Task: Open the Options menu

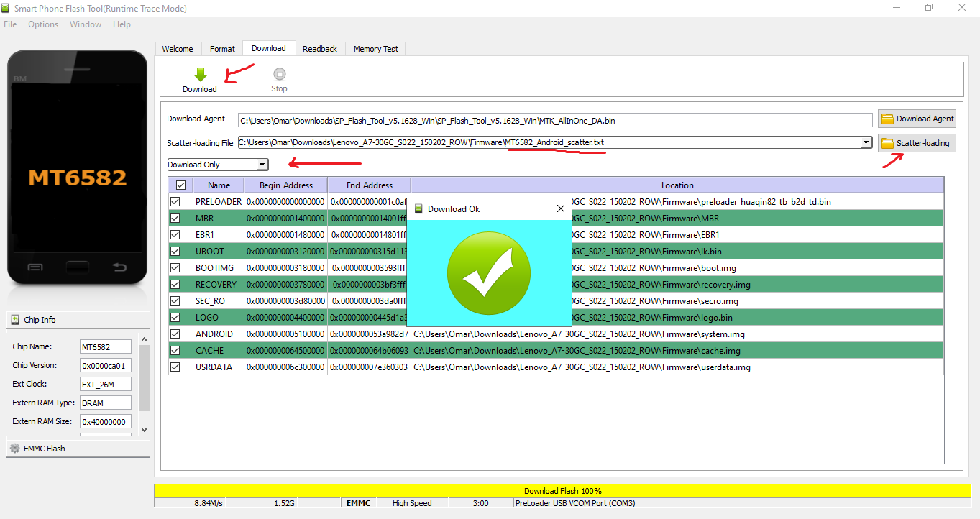Action: coord(43,24)
